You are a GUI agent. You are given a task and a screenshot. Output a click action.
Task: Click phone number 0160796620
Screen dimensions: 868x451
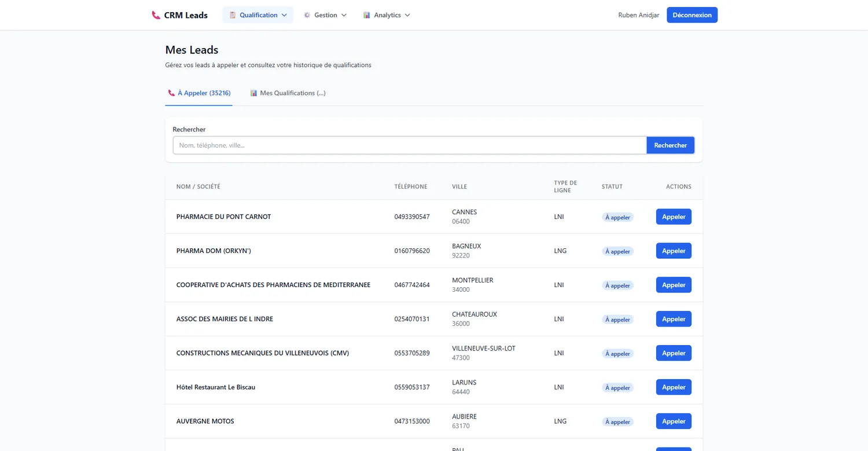pyautogui.click(x=412, y=251)
